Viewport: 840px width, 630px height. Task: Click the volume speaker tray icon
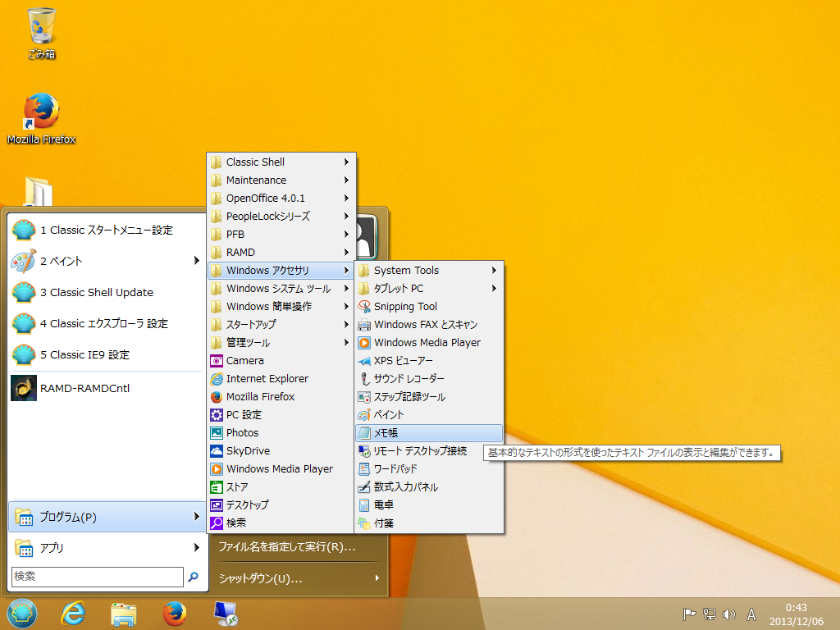[729, 614]
